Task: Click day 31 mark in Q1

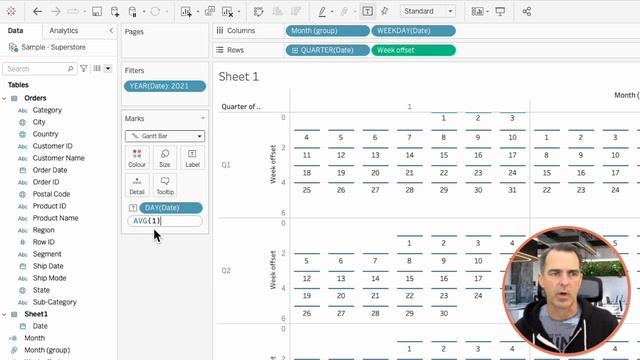Action: click(512, 190)
